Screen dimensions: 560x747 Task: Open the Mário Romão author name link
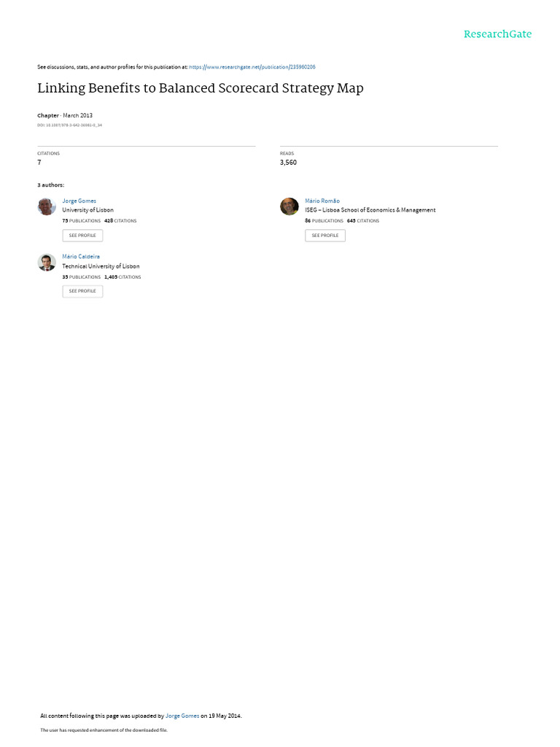click(x=322, y=201)
